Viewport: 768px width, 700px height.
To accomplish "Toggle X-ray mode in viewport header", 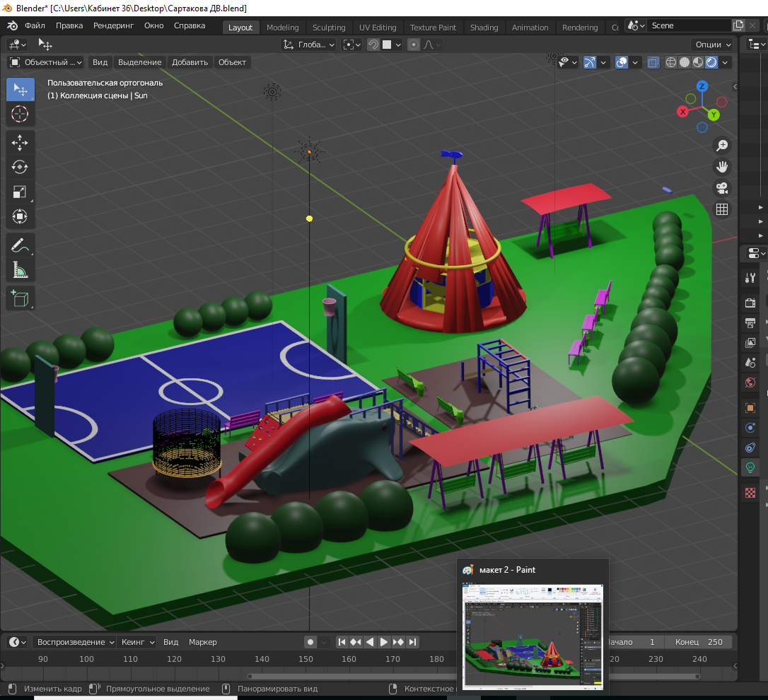I will [653, 62].
